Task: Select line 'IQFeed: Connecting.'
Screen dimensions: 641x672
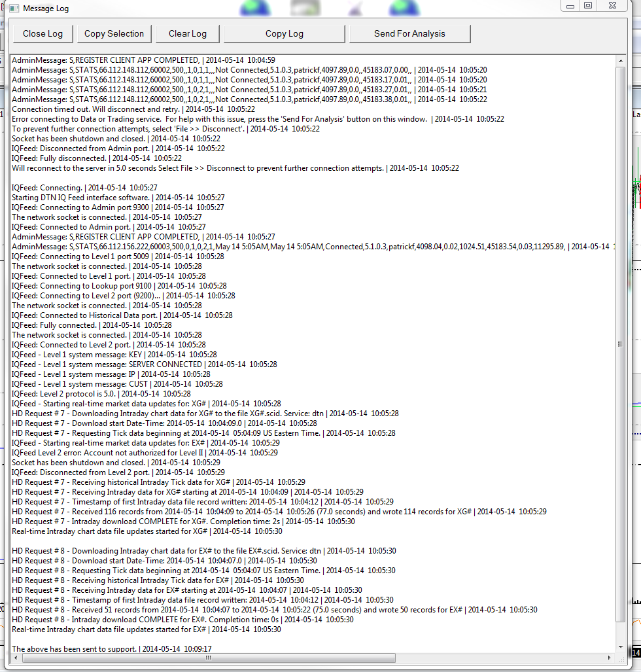Action: [x=84, y=188]
